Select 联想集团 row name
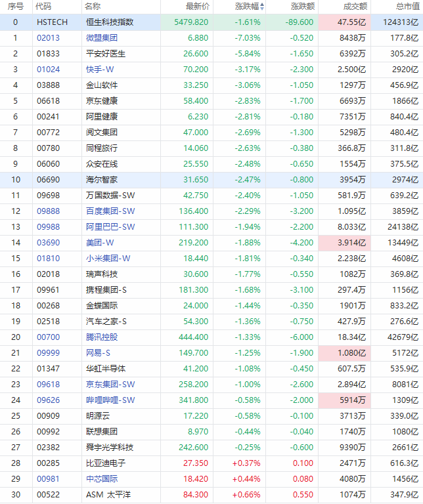The image size is (423, 504). click(102, 432)
